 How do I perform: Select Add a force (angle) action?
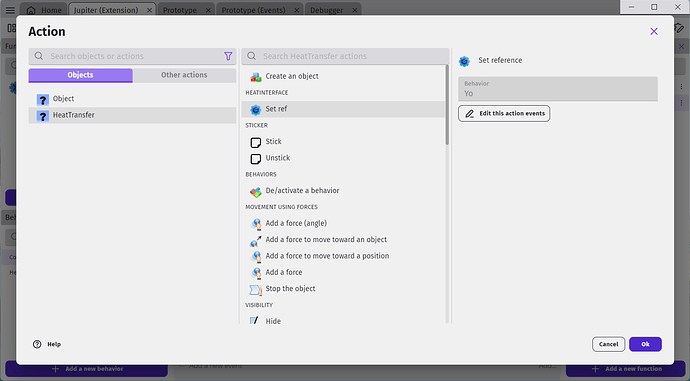pos(343,223)
